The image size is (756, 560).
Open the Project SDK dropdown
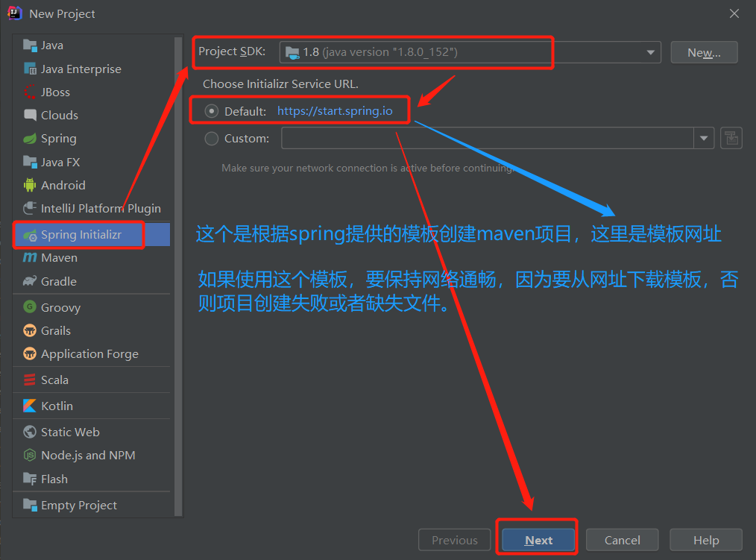tap(649, 52)
